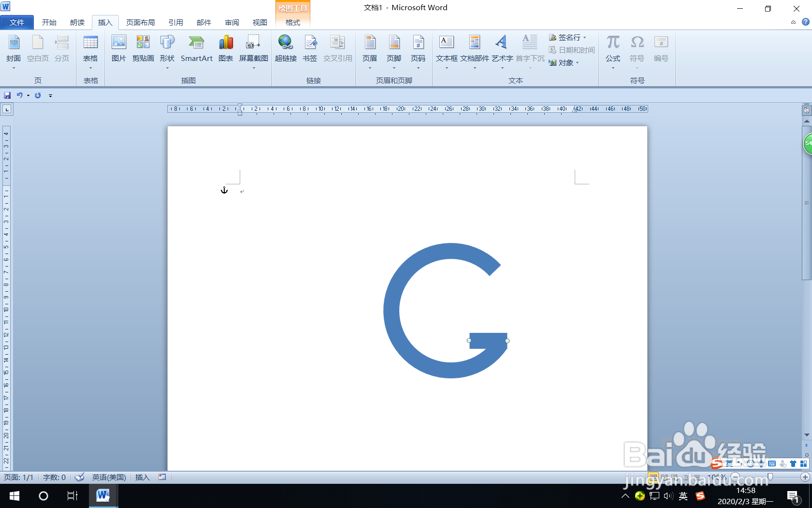The width and height of the screenshot is (812, 508).
Task: Insert a hyperlink with 超链接
Action: click(x=286, y=48)
